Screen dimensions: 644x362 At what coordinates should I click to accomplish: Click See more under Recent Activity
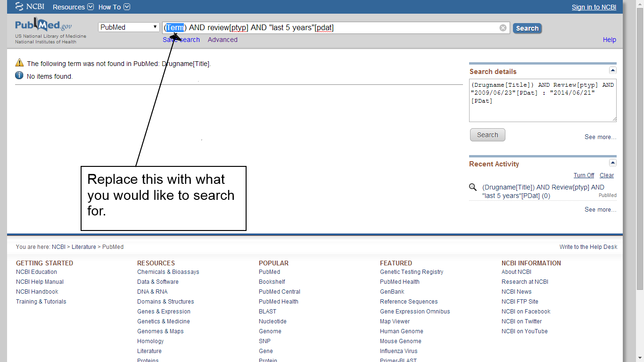click(x=601, y=210)
